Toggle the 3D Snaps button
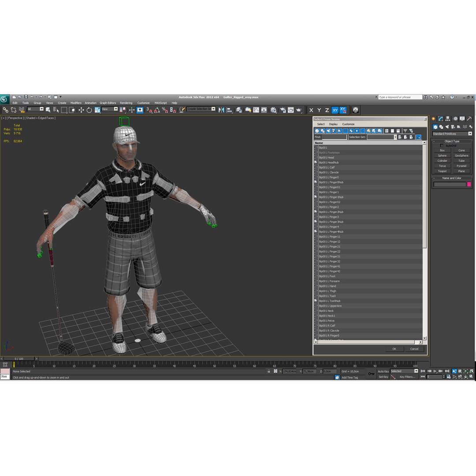The width and height of the screenshot is (476, 476). [x=149, y=110]
